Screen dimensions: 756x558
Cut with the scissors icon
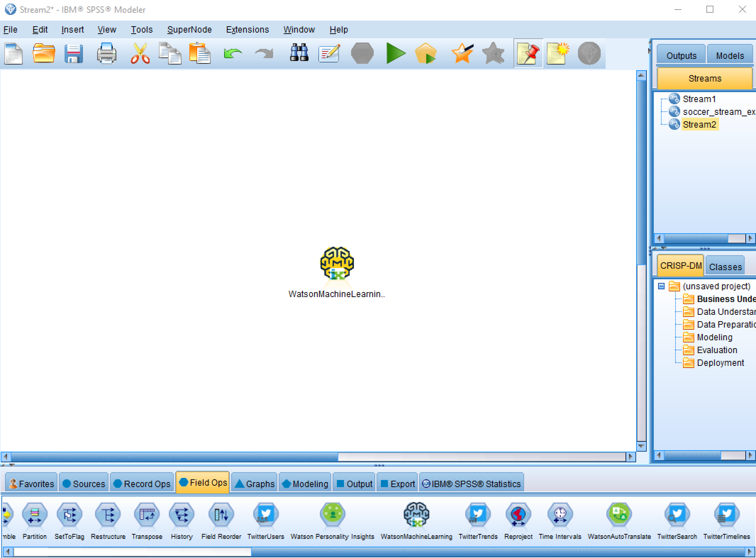pos(140,54)
